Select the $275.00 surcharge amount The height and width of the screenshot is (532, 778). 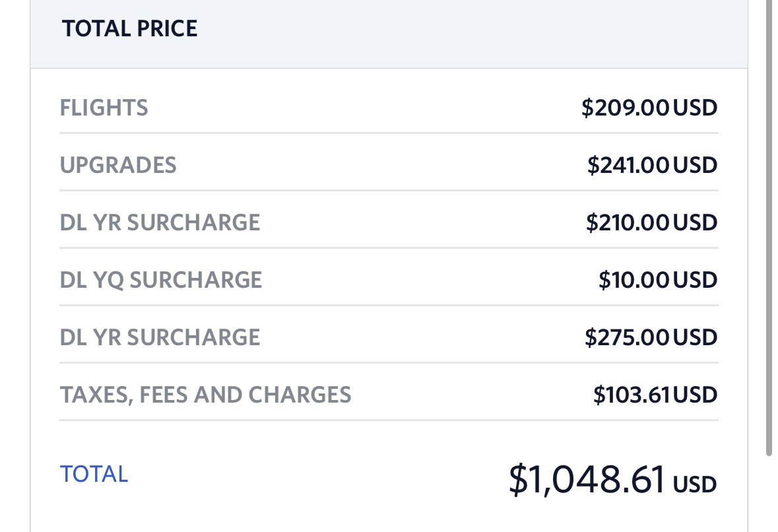(627, 337)
